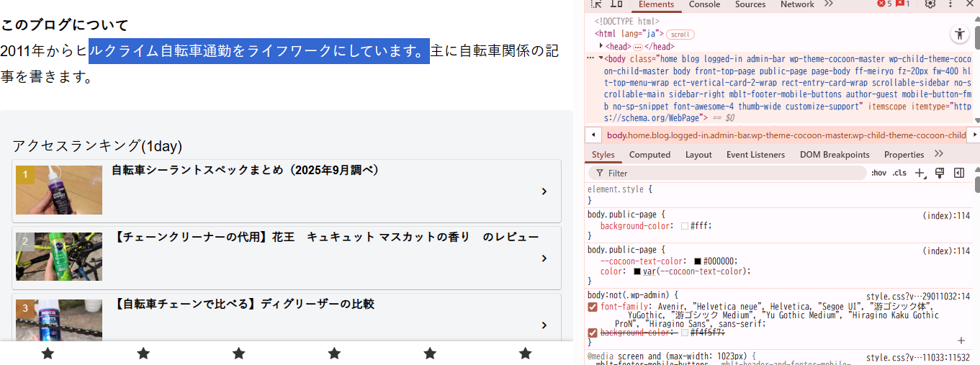Click the rank 1 sealant thumbnail image

pyautogui.click(x=59, y=190)
